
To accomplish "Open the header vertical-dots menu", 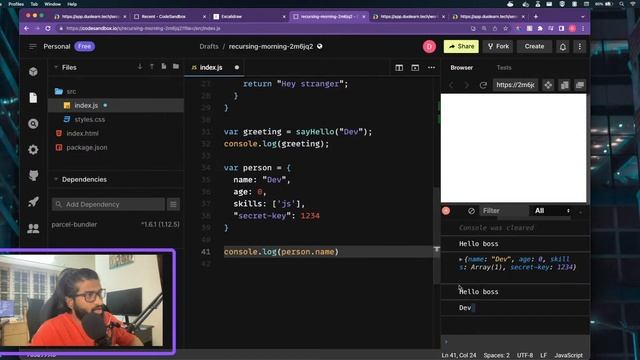I will point(580,47).
